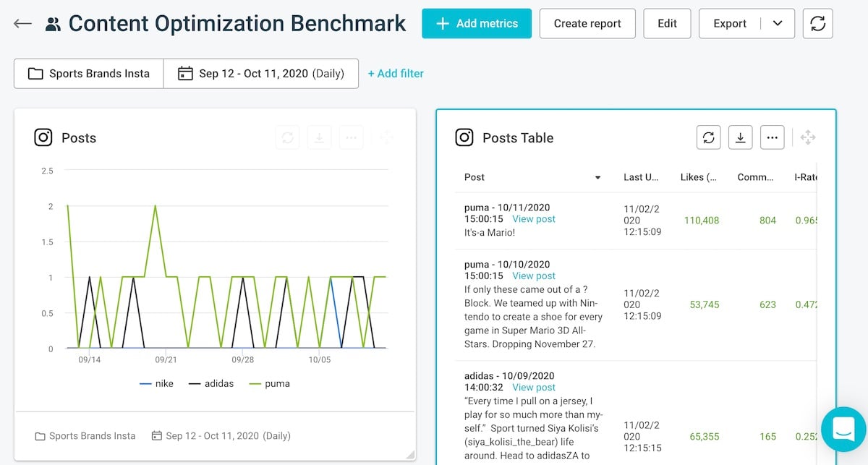Click the Posts Table widget title
The image size is (868, 465).
518,137
